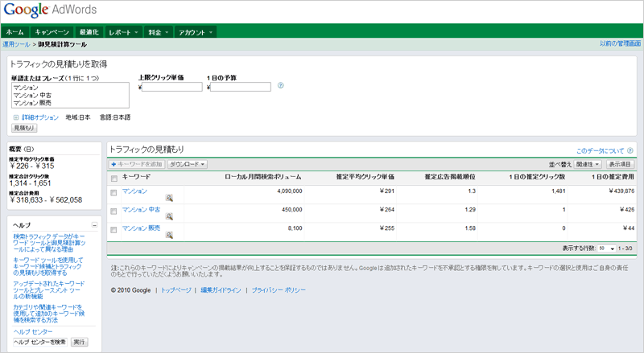
Task: Check the box for マンション row
Action: 114,191
